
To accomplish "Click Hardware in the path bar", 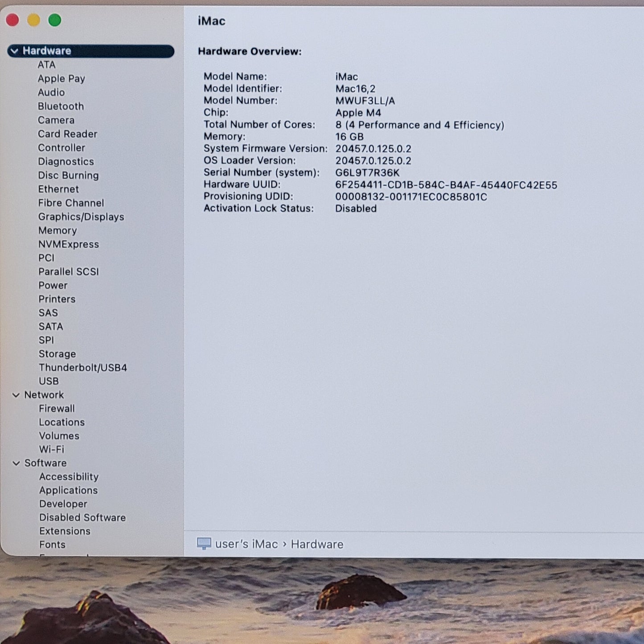I will tap(317, 544).
